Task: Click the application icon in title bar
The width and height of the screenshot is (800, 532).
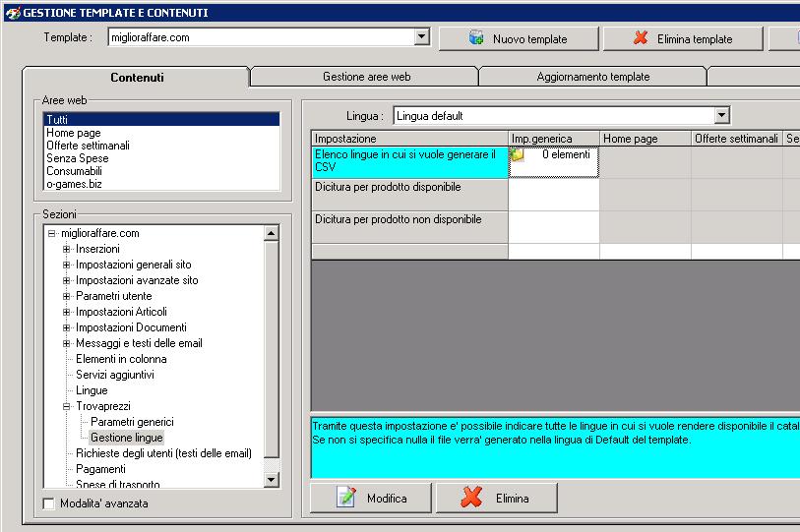Action: point(12,13)
